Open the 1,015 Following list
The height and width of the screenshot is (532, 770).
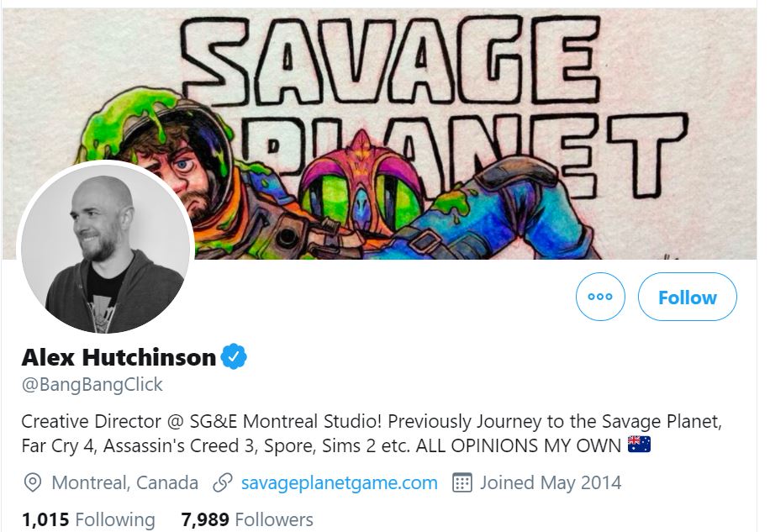pyautogui.click(x=88, y=520)
